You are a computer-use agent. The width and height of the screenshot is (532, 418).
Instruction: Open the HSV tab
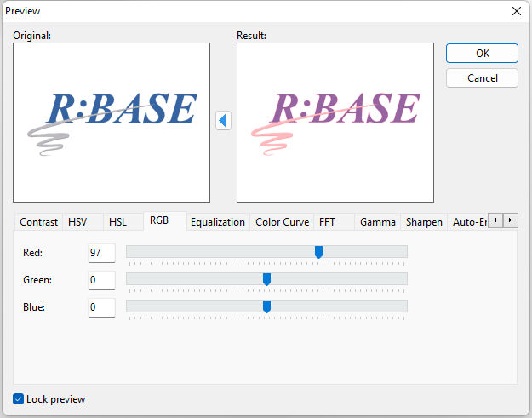click(83, 222)
